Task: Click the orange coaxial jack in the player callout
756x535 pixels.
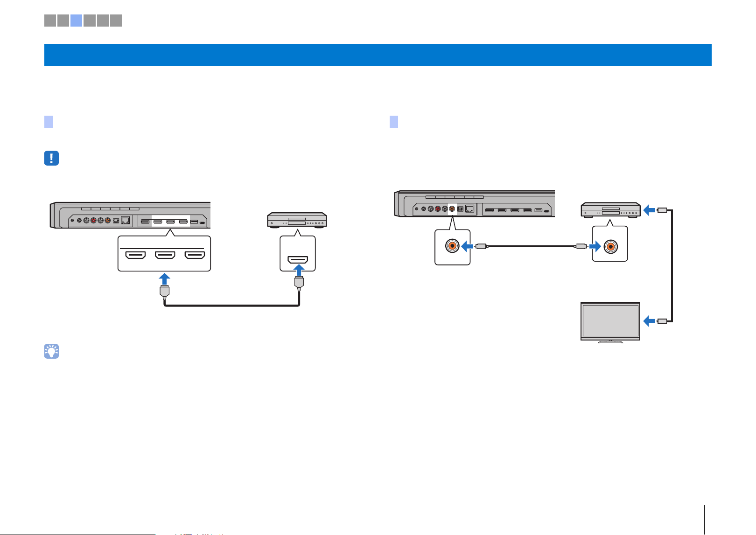Action: click(x=610, y=246)
